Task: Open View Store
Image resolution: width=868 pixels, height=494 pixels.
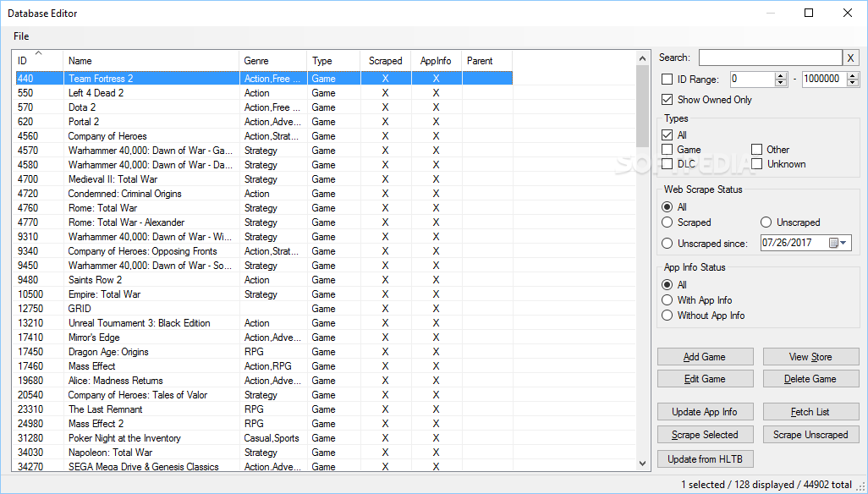Action: point(811,357)
